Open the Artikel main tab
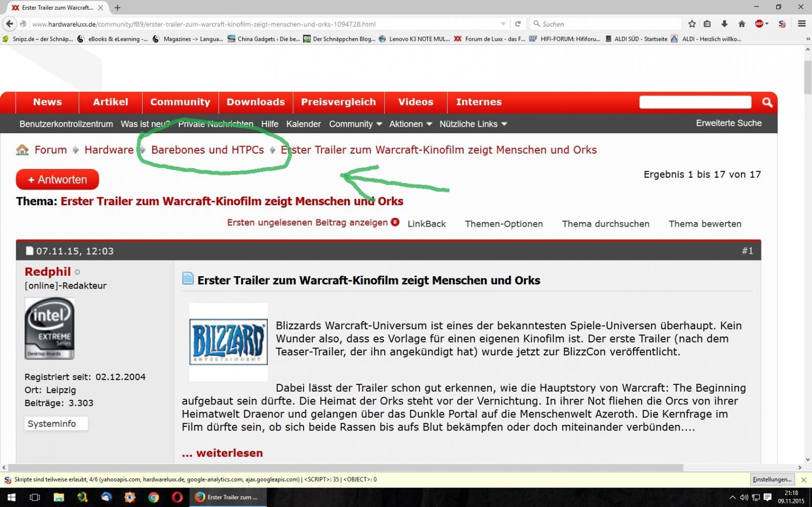The height and width of the screenshot is (507, 812). pyautogui.click(x=110, y=102)
